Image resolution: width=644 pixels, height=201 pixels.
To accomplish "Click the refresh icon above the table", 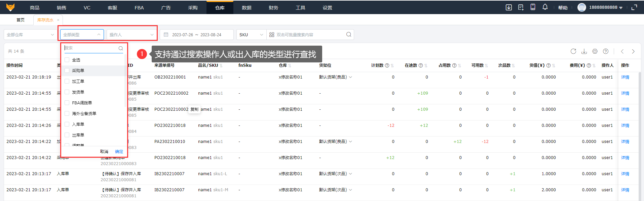I will click(x=573, y=51).
